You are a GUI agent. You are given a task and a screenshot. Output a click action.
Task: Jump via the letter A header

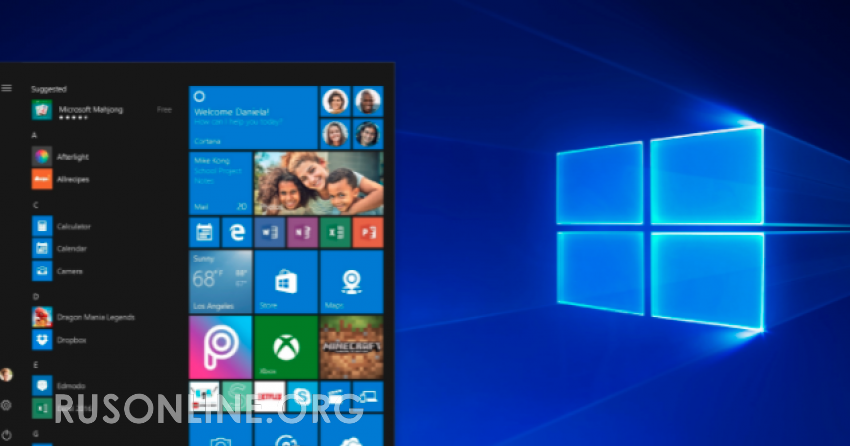coord(34,135)
